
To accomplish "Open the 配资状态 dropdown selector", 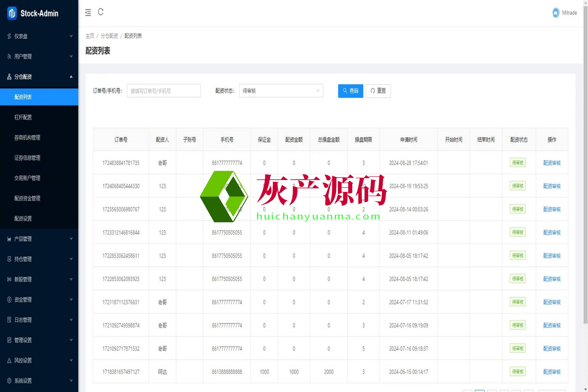I will pyautogui.click(x=281, y=91).
